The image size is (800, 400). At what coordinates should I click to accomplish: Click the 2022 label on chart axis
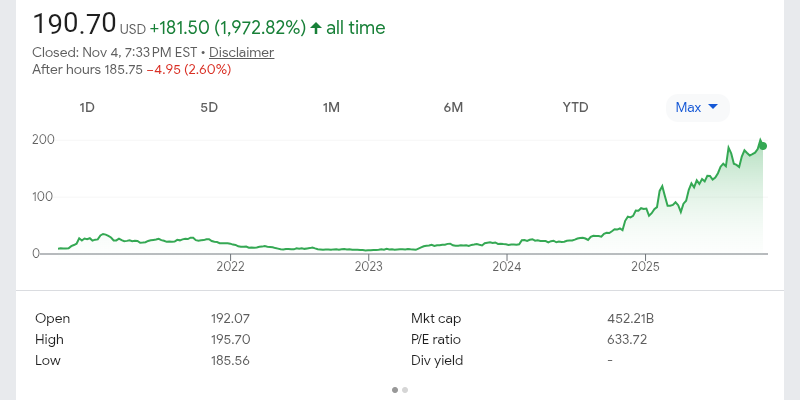click(231, 266)
